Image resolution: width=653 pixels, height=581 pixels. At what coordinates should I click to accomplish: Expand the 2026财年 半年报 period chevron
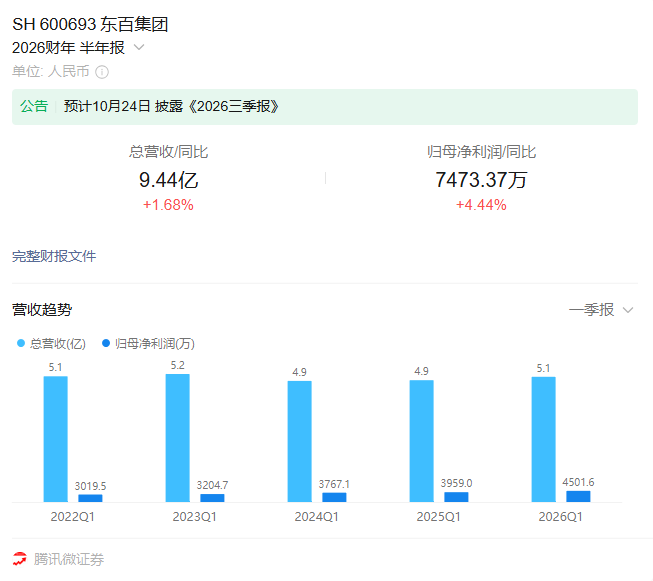coord(139,47)
